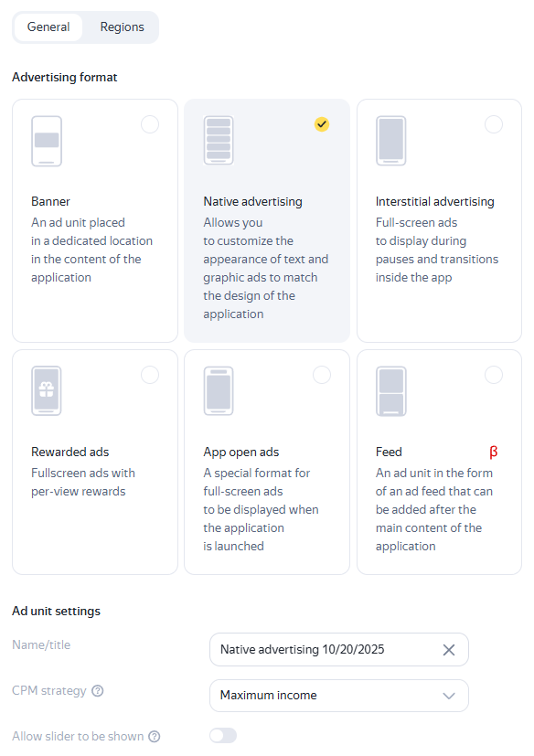Screen dimensions: 534x756
Task: Click the Banner phone illustration icon
Action: [47, 141]
